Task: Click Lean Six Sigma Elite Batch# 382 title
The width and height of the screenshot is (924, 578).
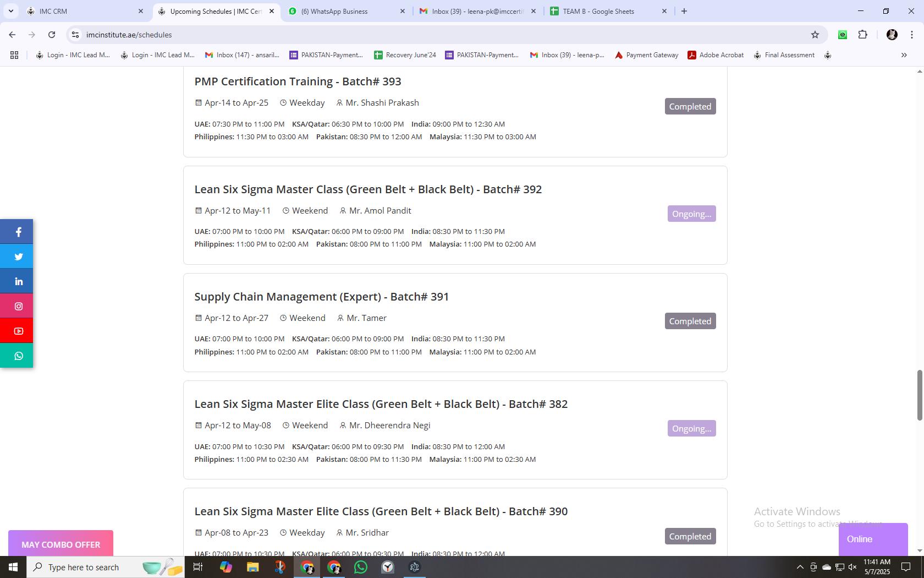Action: click(x=381, y=404)
